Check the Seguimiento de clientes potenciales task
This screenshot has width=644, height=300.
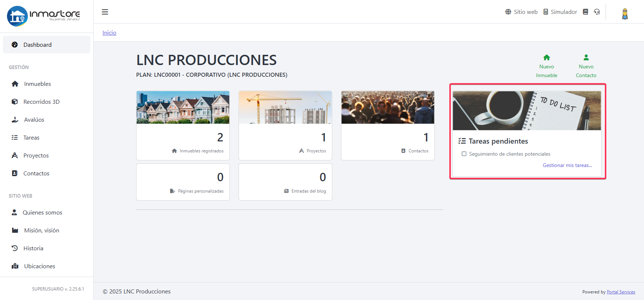[x=464, y=154]
